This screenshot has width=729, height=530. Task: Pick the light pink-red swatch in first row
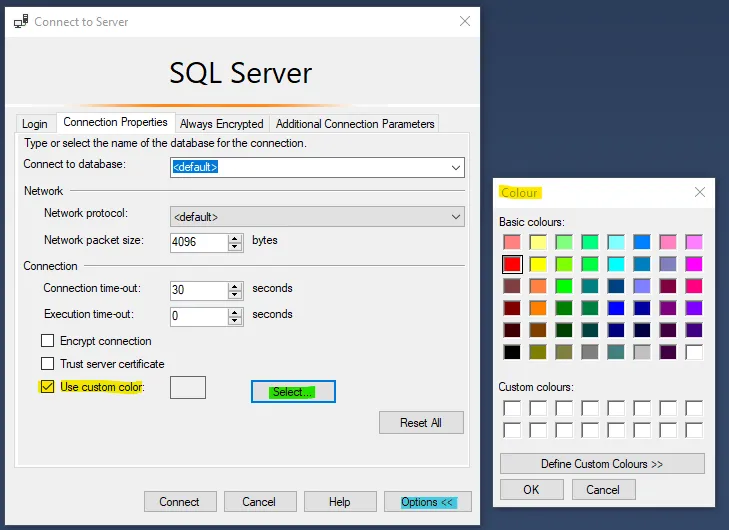[x=512, y=242]
